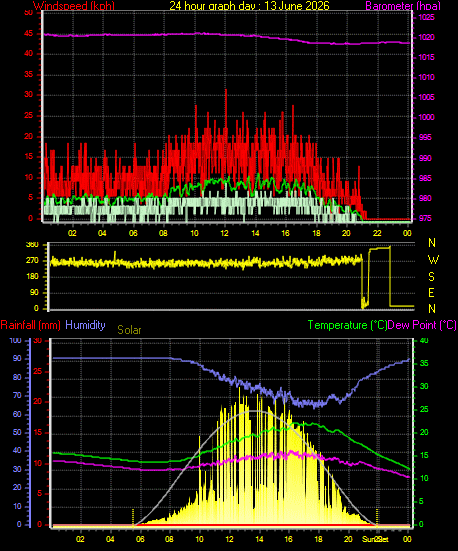Click the W compass direction label
Viewport: 458px width, 551px height.
433,260
